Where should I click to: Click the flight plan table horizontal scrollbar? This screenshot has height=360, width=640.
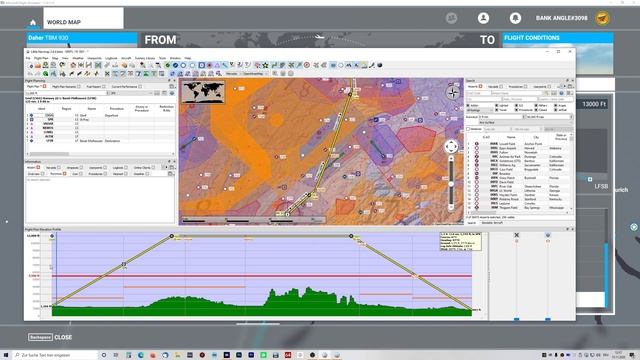(100, 154)
